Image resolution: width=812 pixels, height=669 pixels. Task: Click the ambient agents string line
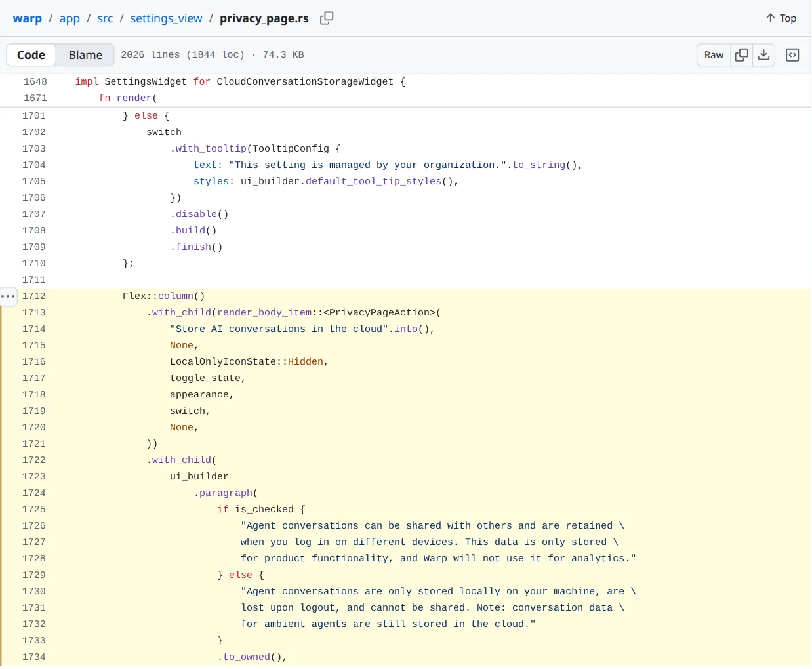point(388,624)
